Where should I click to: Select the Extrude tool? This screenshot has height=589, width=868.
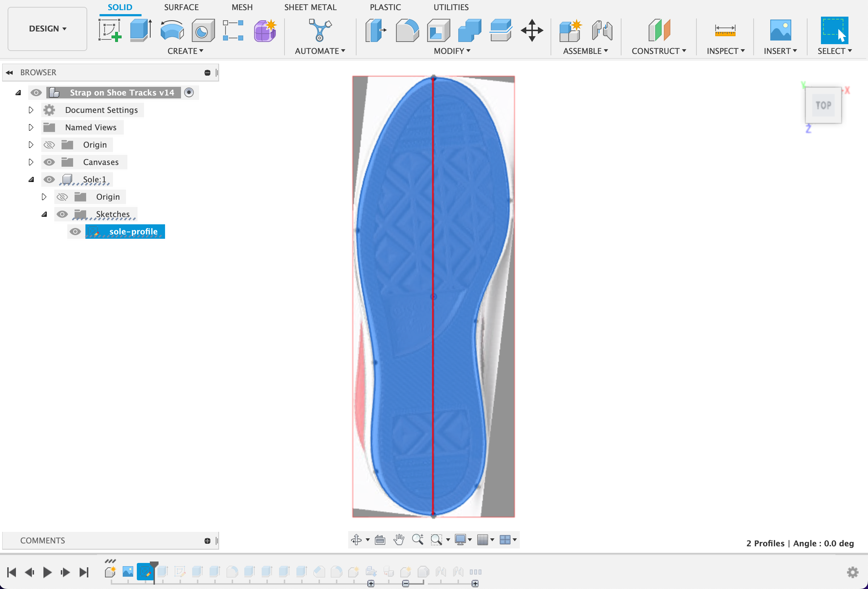pos(140,30)
